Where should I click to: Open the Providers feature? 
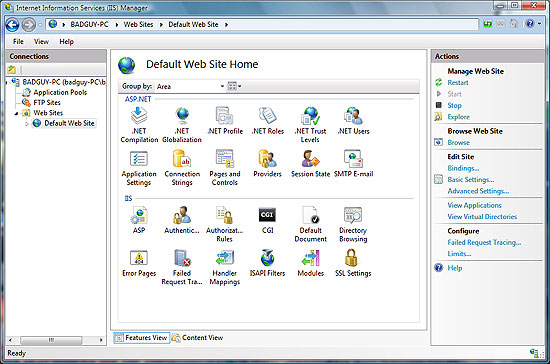point(267,164)
